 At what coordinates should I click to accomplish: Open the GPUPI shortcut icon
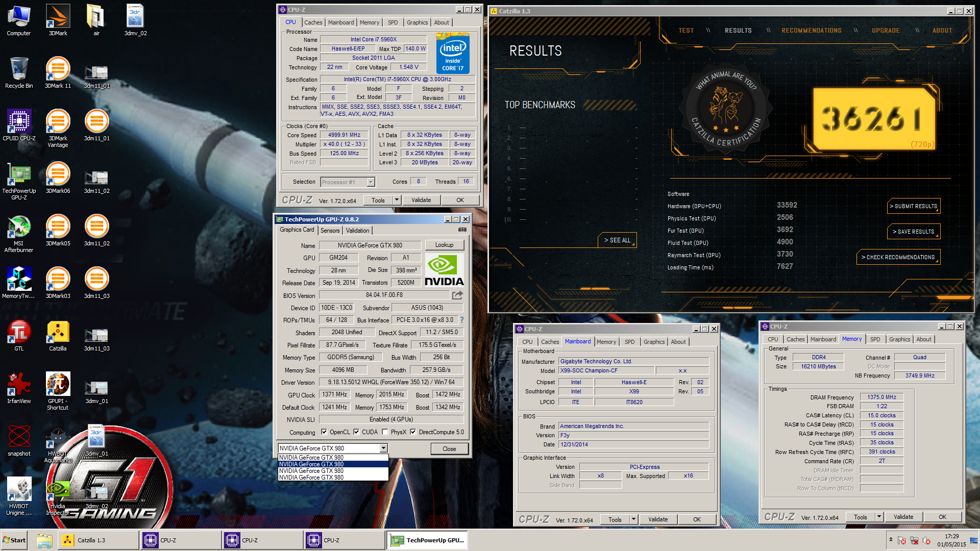tap(58, 391)
